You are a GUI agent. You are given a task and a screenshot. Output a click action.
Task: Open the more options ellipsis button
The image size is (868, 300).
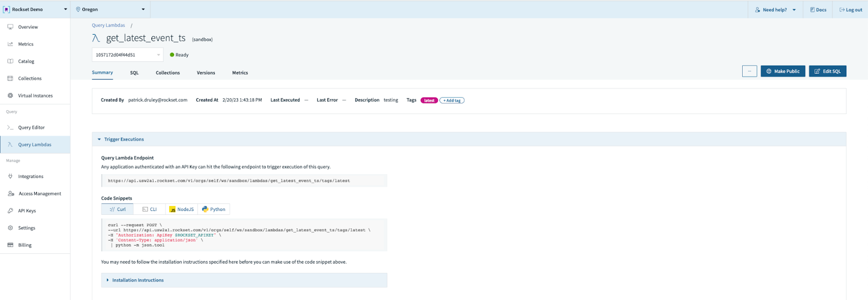[x=749, y=71]
